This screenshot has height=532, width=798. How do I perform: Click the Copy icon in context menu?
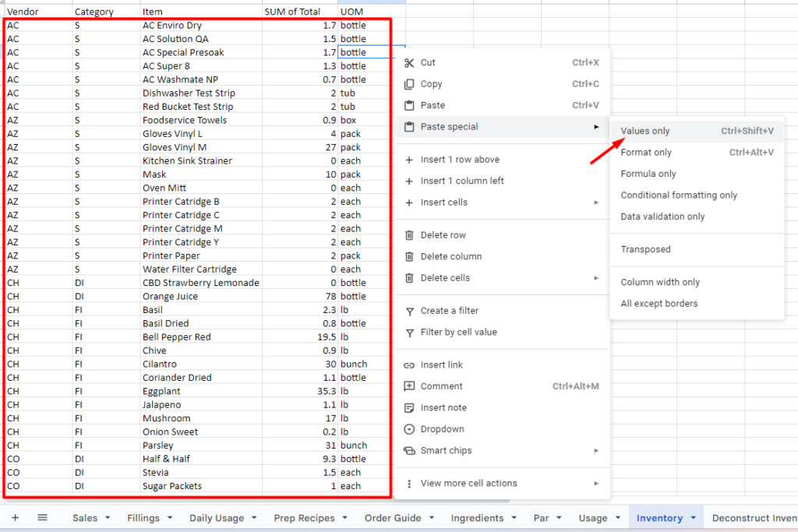tap(409, 84)
